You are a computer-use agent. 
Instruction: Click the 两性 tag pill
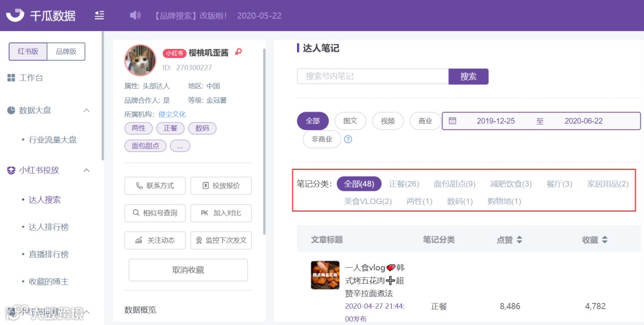[x=138, y=128]
